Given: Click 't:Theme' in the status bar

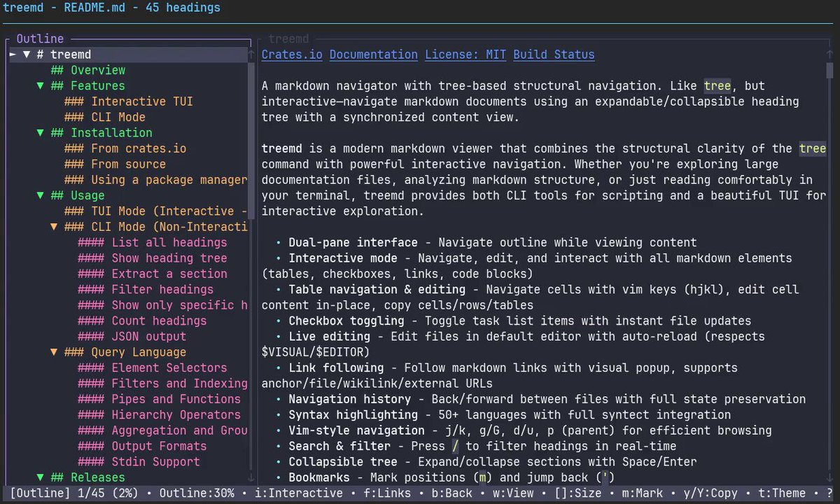Looking at the screenshot, I should [x=780, y=493].
